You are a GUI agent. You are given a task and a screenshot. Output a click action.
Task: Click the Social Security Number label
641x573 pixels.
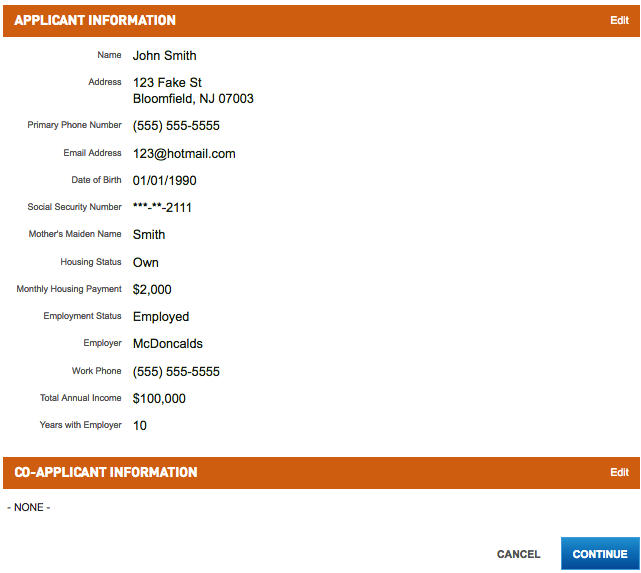tap(74, 207)
